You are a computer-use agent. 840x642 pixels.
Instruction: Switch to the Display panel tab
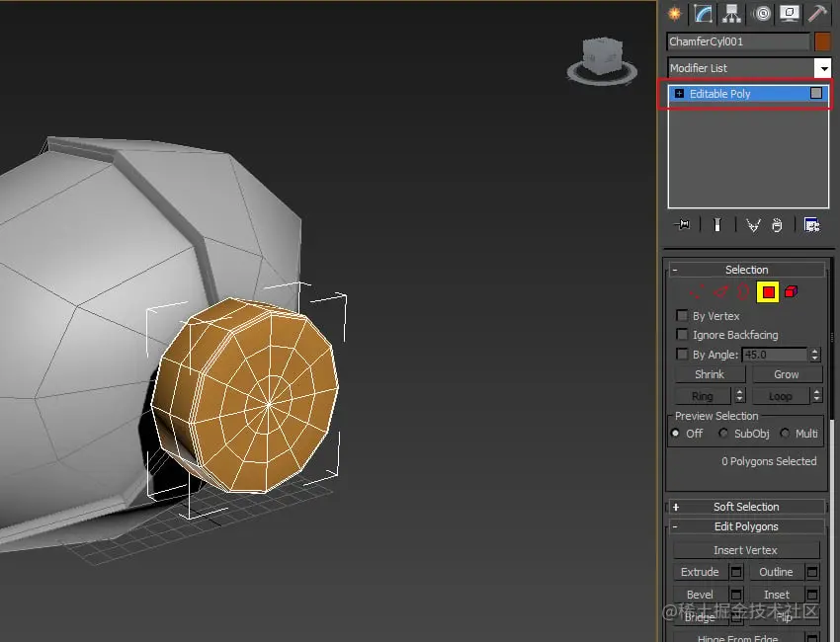click(x=790, y=14)
